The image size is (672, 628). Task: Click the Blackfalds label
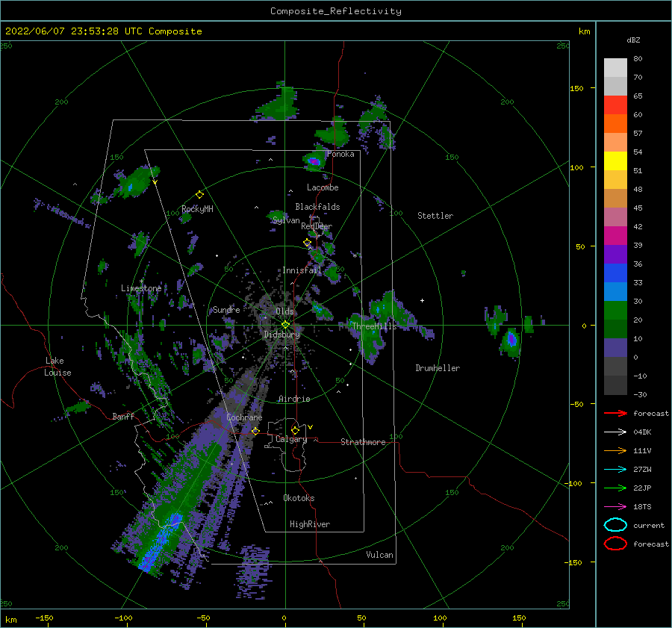tap(317, 207)
